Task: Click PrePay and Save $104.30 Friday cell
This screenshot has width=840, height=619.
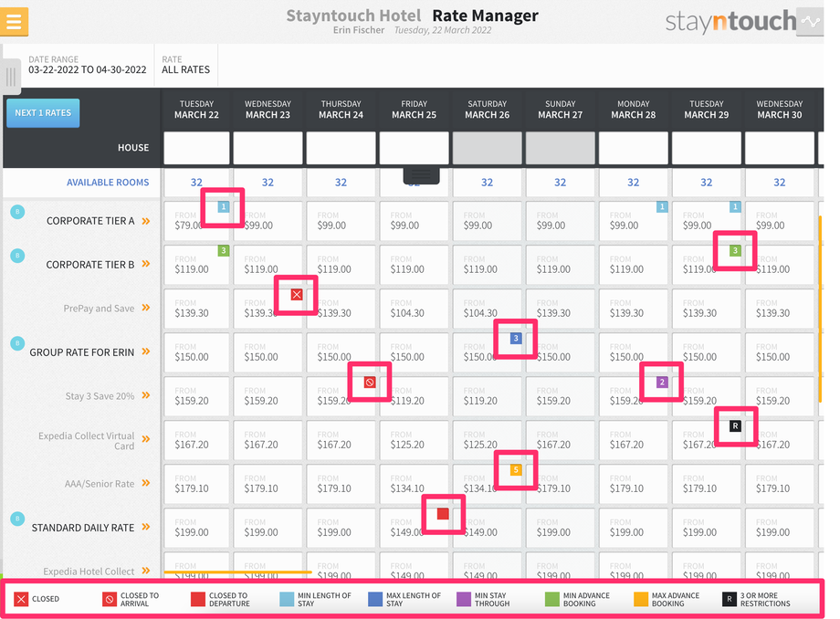Action: [x=415, y=309]
